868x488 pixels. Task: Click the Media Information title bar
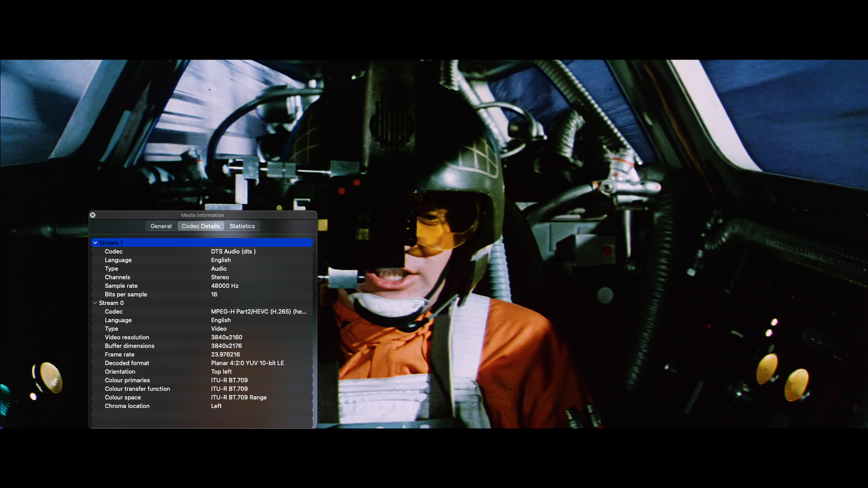pyautogui.click(x=203, y=215)
